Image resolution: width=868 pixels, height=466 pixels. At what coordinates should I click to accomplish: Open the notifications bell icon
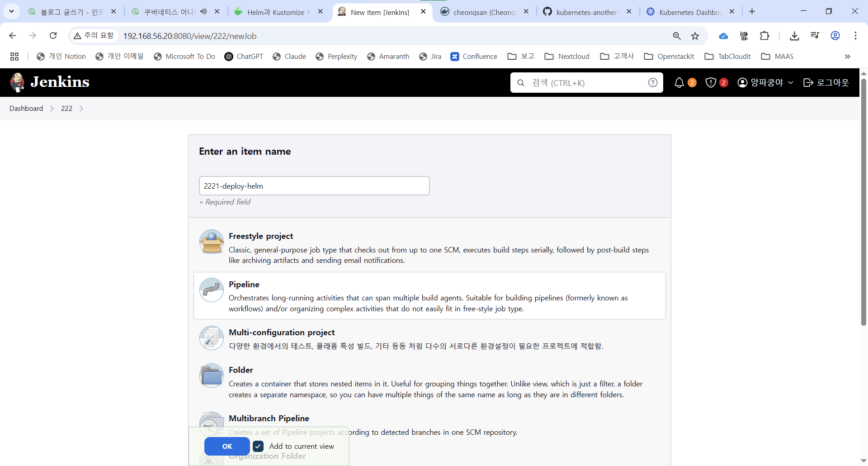679,83
